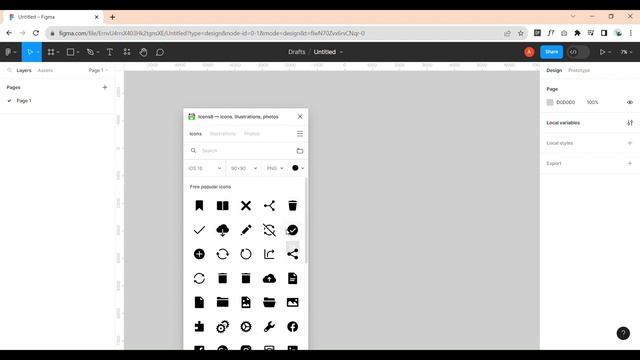Open collections folder icon beside search field
The image size is (640, 360).
tap(300, 151)
